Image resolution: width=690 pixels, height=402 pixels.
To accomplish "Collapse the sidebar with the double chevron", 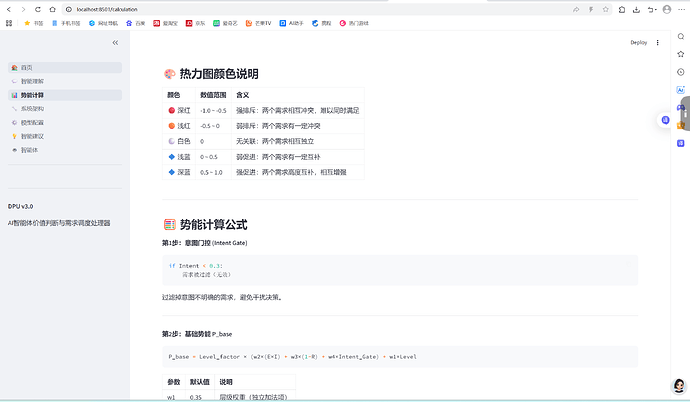I will (x=115, y=43).
